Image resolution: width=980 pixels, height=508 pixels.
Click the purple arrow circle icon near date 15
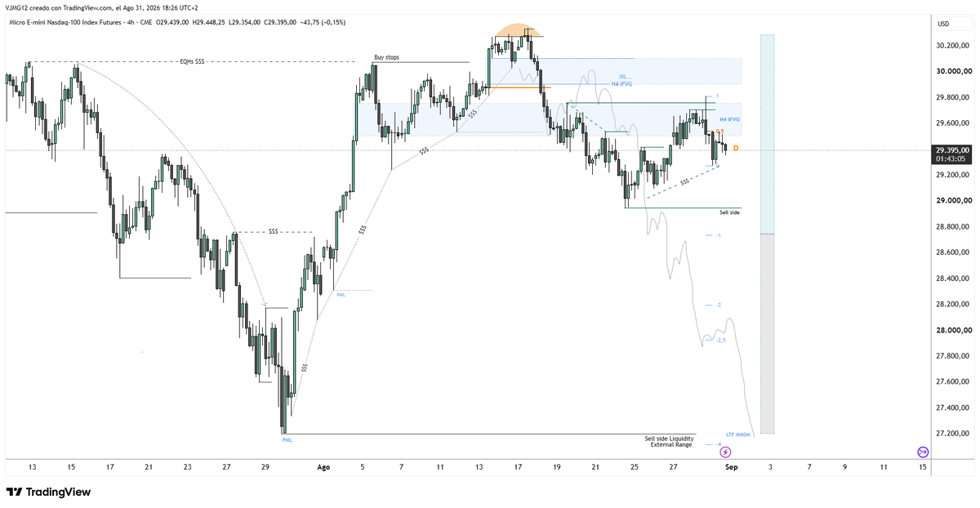tap(923, 452)
